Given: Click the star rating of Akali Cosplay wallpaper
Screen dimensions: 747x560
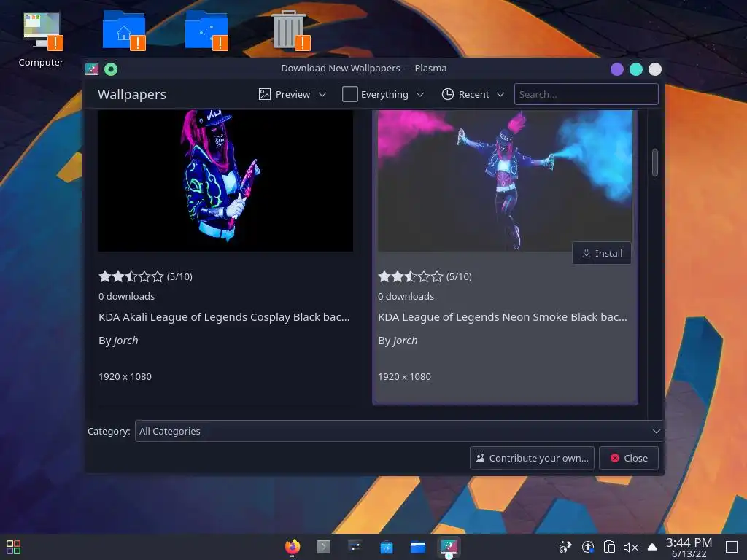Looking at the screenshot, I should [x=131, y=276].
